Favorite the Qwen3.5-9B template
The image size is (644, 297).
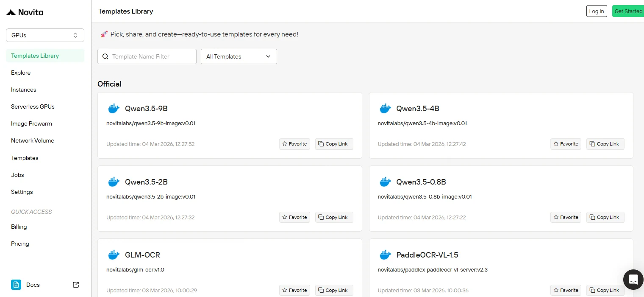pos(294,144)
